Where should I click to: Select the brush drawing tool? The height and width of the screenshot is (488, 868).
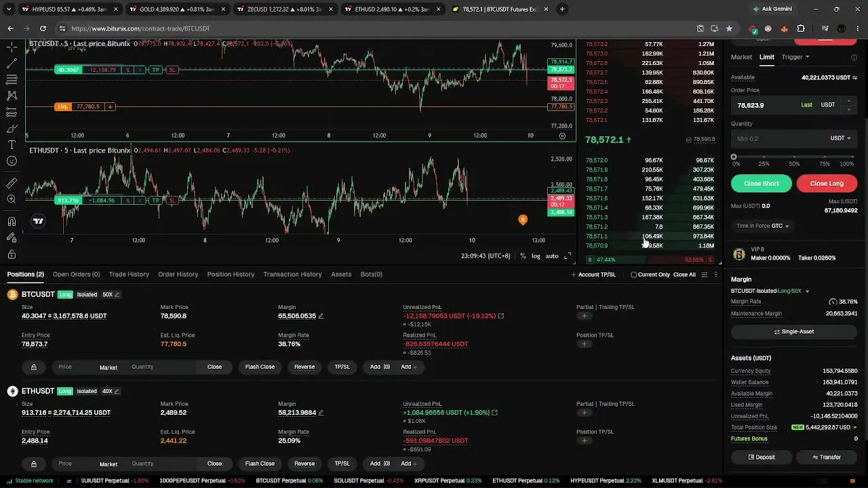click(12, 129)
